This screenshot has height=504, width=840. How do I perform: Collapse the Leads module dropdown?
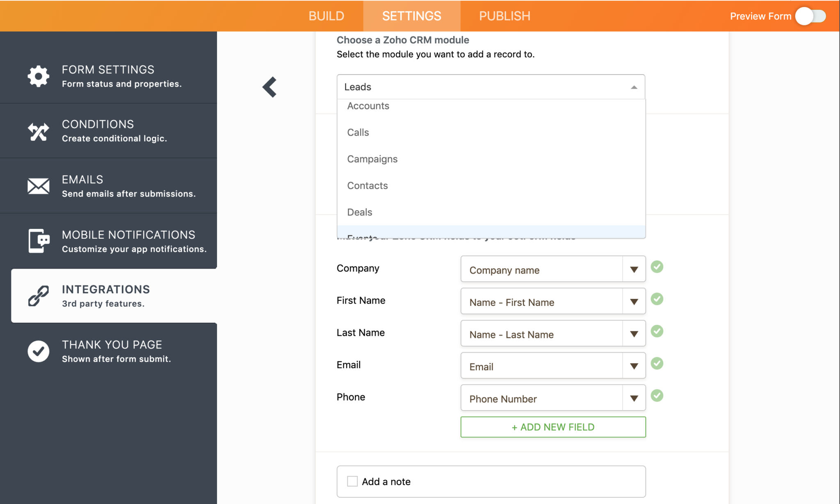[633, 87]
